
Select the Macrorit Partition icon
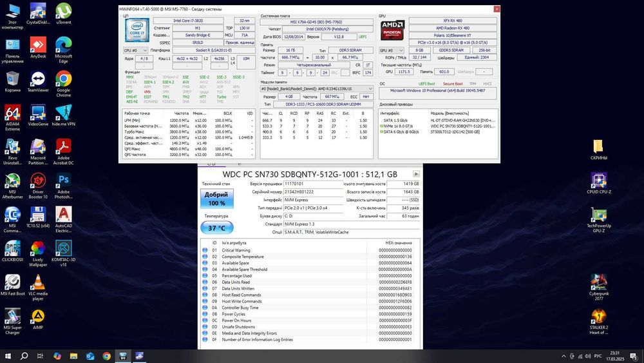coord(38,152)
